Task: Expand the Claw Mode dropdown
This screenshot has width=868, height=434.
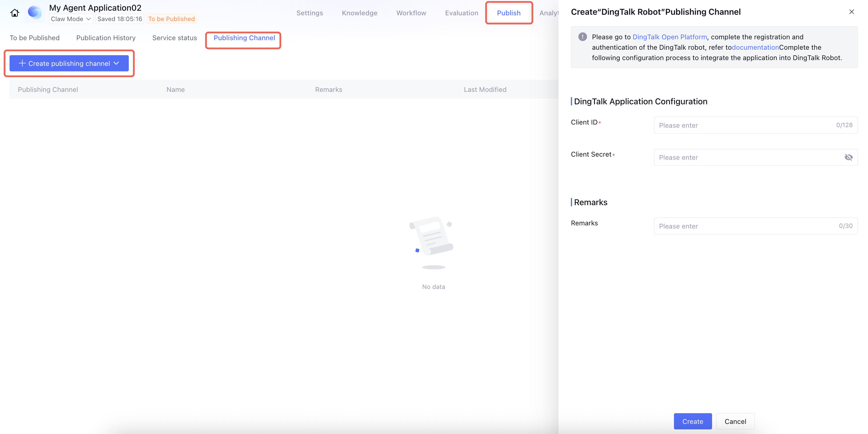Action: pos(71,19)
